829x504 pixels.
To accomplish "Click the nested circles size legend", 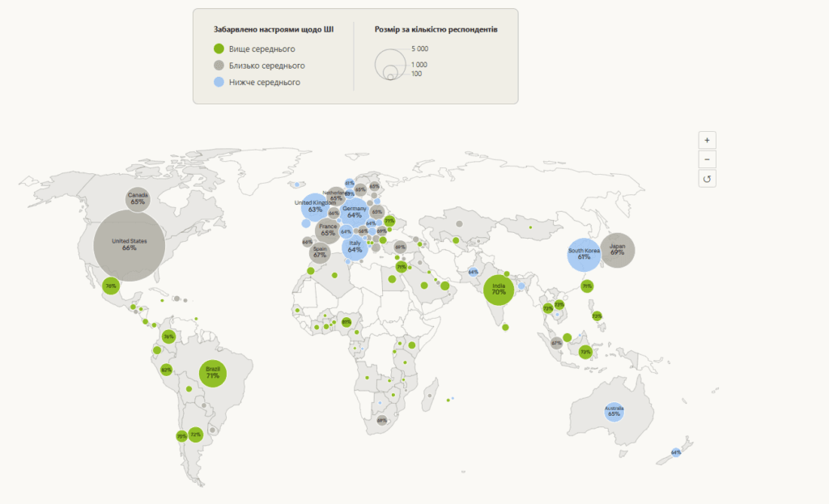I will pyautogui.click(x=392, y=62).
